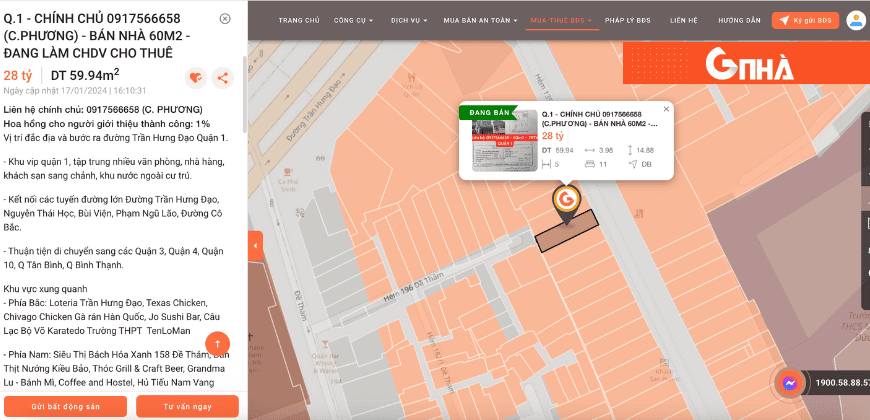Click the Tư vấn ngay button

click(x=187, y=406)
